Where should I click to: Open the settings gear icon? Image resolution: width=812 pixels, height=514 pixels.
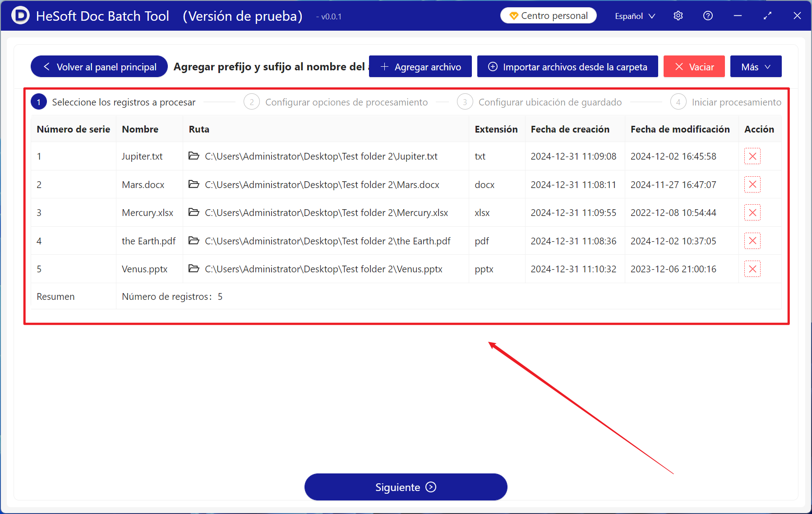pos(678,16)
